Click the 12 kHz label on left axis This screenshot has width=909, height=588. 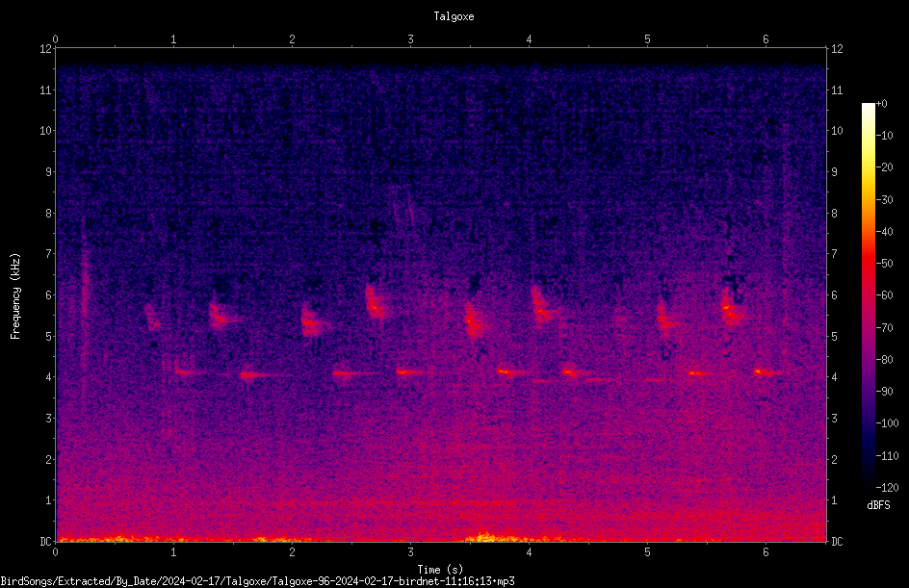(x=46, y=49)
